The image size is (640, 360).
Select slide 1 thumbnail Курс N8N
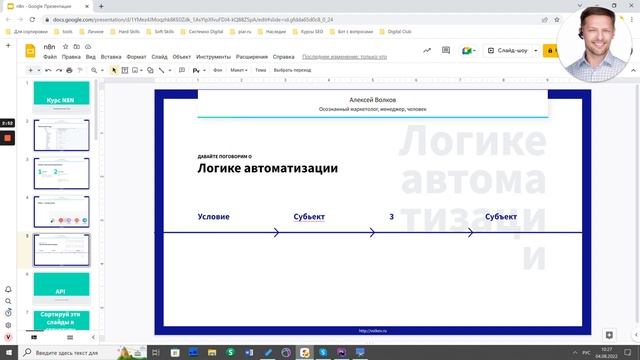pos(62,97)
